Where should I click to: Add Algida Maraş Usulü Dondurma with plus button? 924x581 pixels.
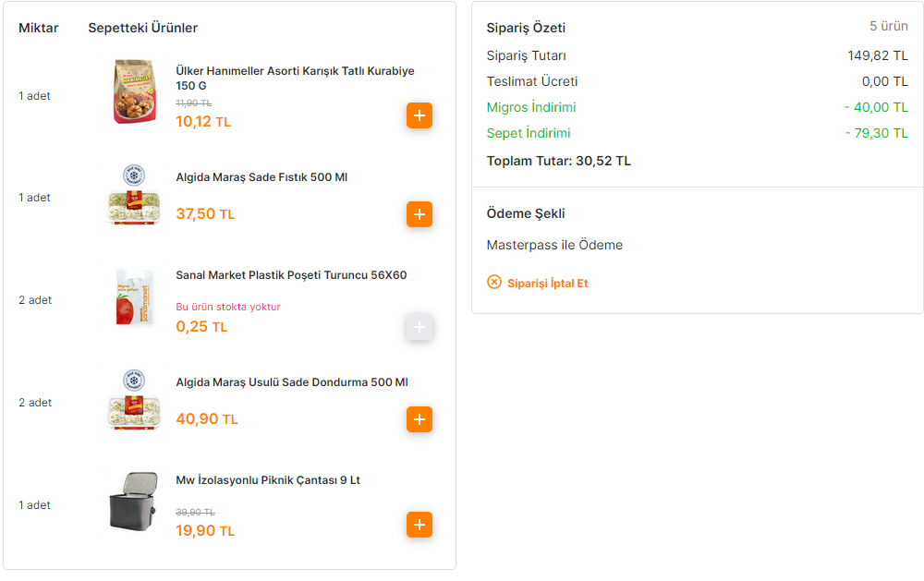pyautogui.click(x=419, y=419)
